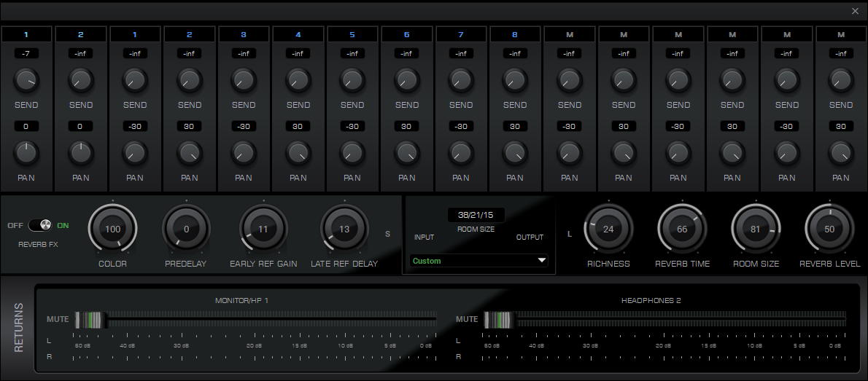Click the RETURNS vertical label
The width and height of the screenshot is (868, 381).
(x=19, y=327)
